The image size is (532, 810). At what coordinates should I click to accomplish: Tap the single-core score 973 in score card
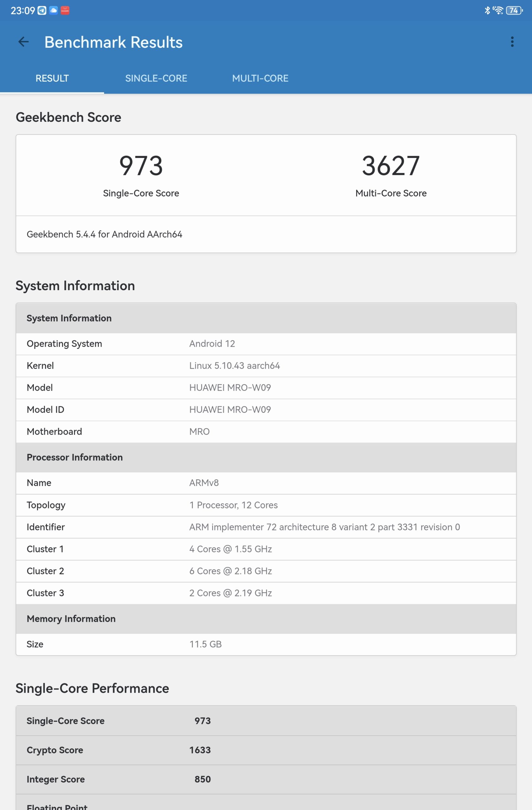click(141, 165)
